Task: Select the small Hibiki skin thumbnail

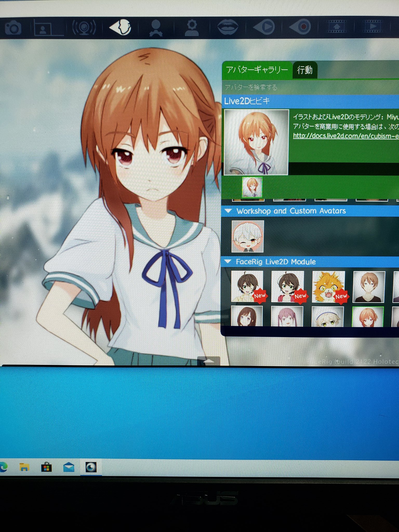Action: [x=252, y=187]
